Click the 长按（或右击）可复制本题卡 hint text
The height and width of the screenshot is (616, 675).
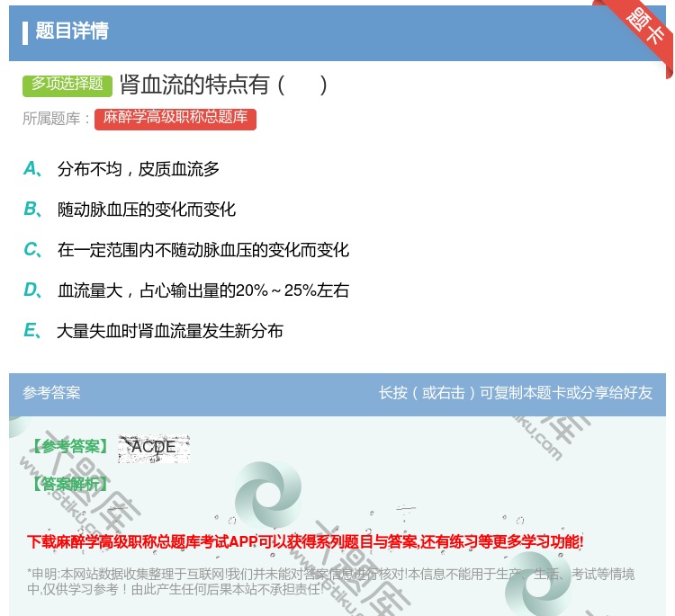point(516,393)
